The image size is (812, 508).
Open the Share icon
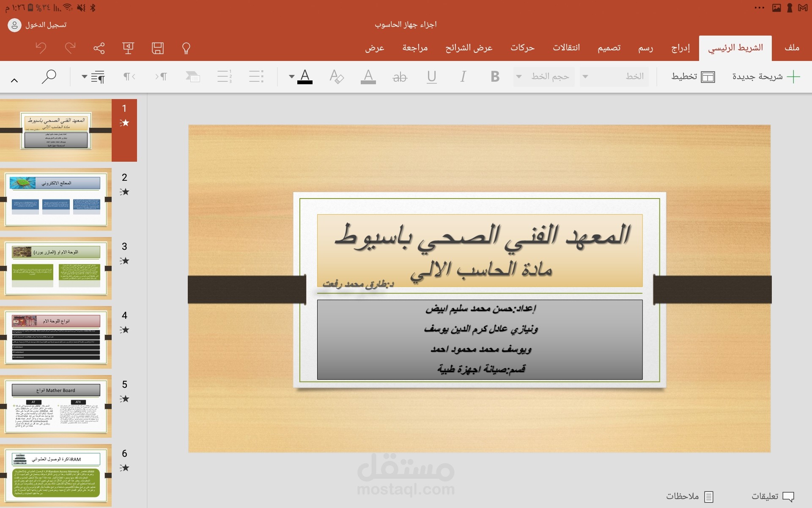click(x=99, y=48)
